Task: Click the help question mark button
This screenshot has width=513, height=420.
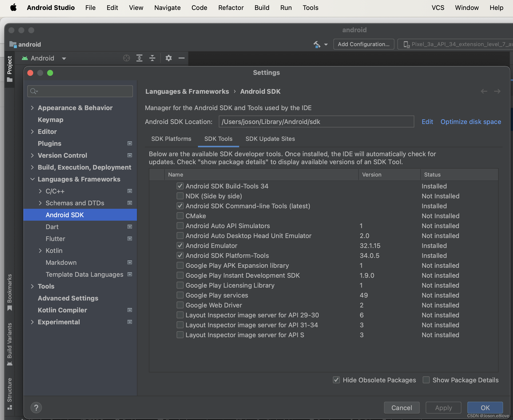Action: click(36, 407)
